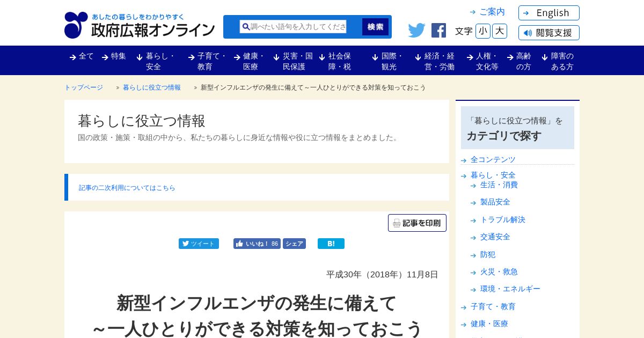Click the date 平成30年（2018年）11月8日
The height and width of the screenshot is (338, 644).
click(382, 274)
